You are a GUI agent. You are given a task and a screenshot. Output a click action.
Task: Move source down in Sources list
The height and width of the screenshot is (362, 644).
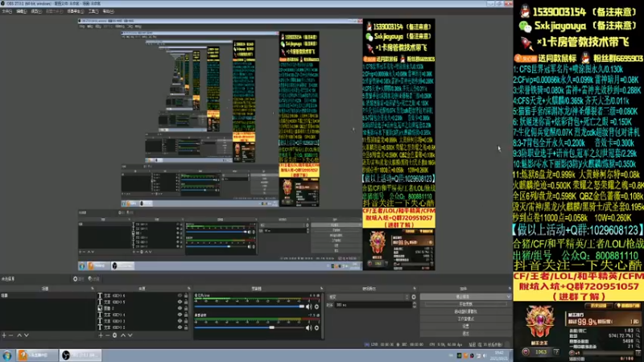pos(130,335)
